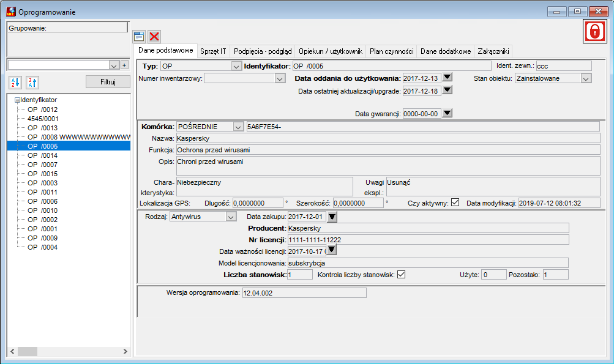The height and width of the screenshot is (364, 614).
Task: Click the Nr licencji field
Action: click(x=428, y=240)
